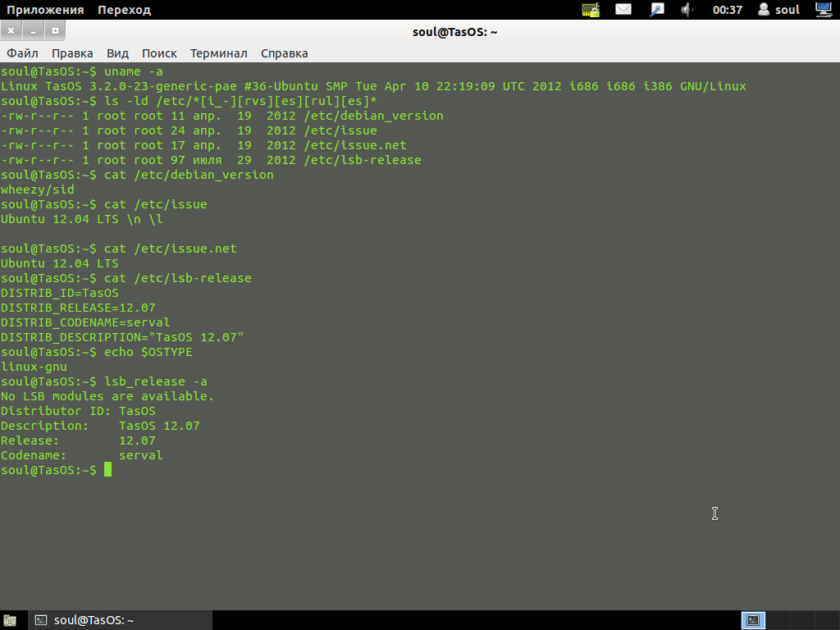Open the Поиск menu
The width and height of the screenshot is (840, 630).
[159, 53]
